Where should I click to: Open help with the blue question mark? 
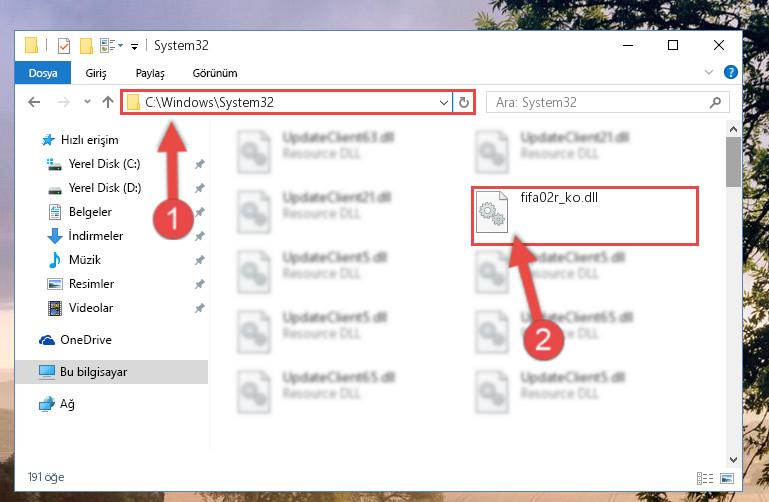(x=730, y=73)
